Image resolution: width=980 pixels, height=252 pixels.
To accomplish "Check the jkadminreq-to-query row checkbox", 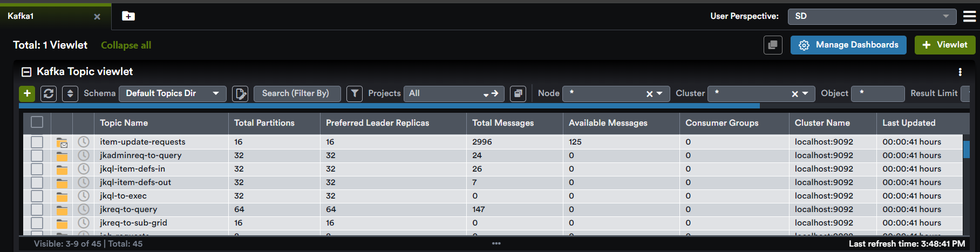I will point(37,155).
